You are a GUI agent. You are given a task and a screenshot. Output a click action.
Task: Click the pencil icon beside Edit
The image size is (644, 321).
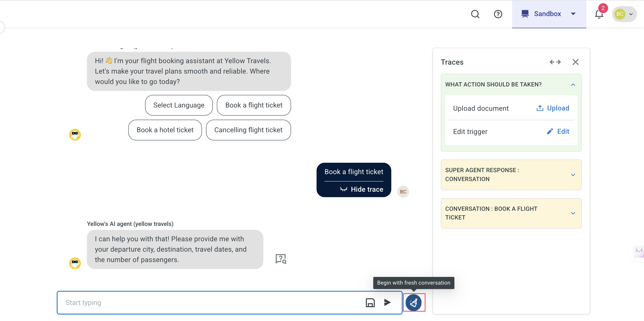(x=550, y=131)
